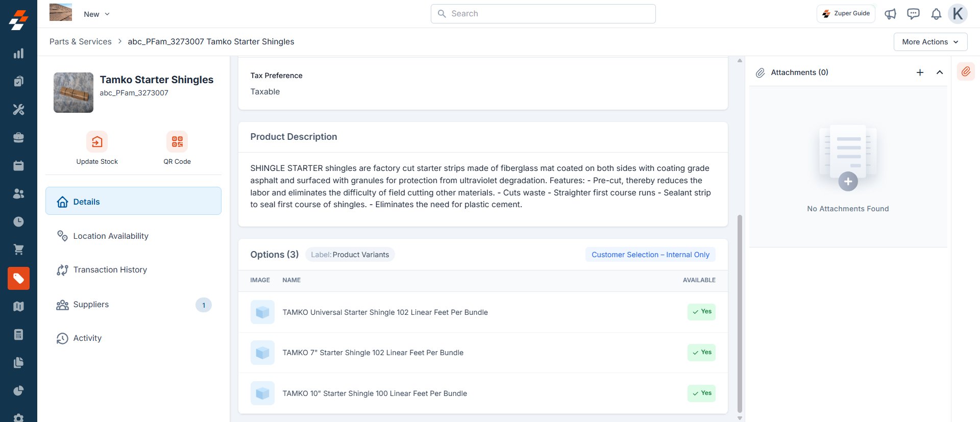
Task: Select the Transaction History tab
Action: (x=133, y=270)
